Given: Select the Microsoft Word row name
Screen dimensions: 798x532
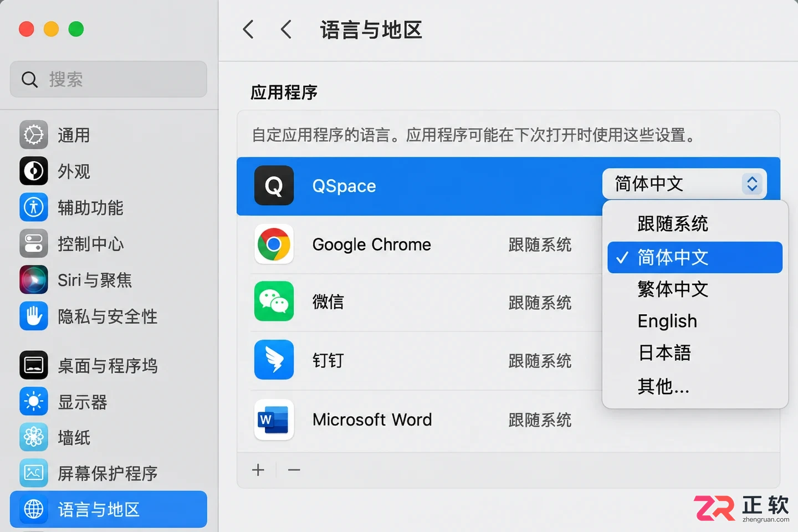Looking at the screenshot, I should pos(372,420).
